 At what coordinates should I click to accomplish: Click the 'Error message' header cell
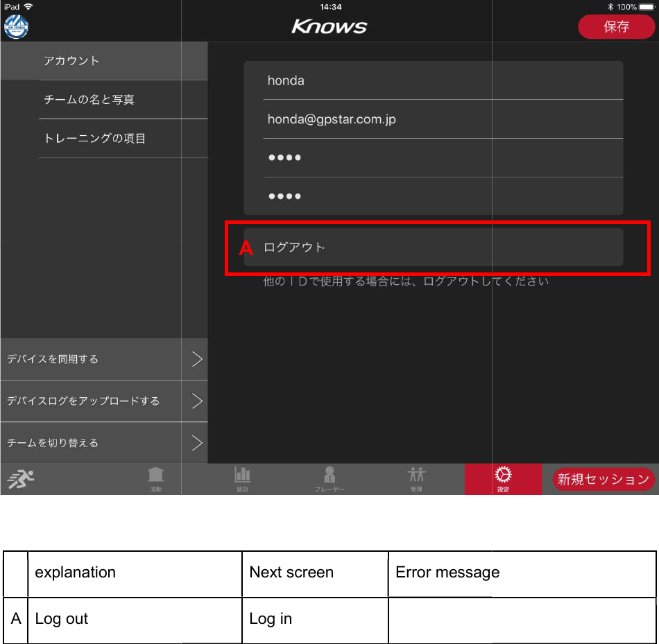pos(522,573)
